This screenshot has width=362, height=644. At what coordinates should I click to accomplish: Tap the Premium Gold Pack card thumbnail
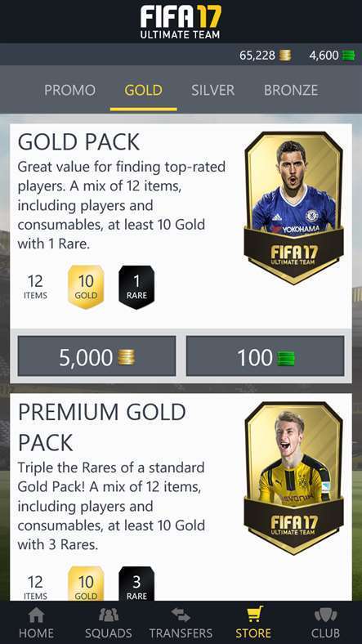(x=294, y=478)
